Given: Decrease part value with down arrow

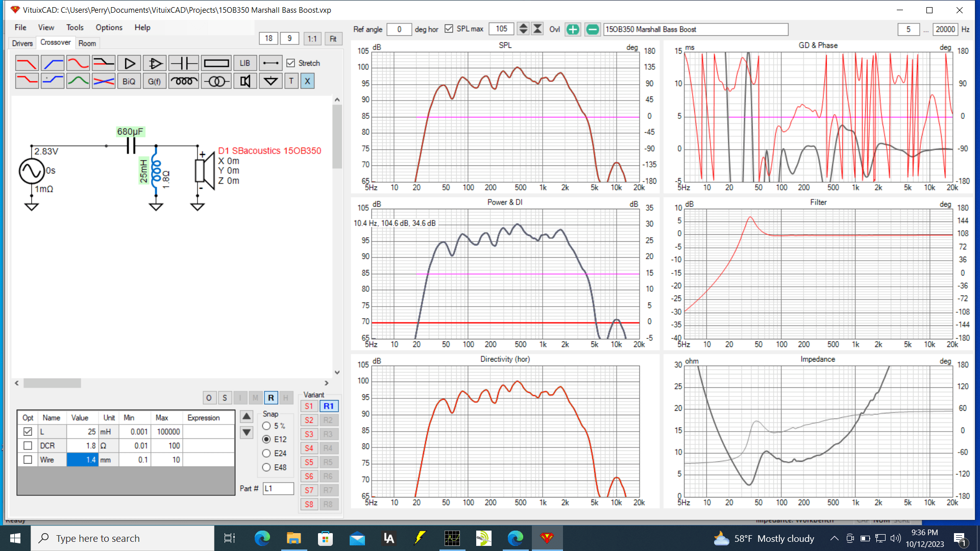Looking at the screenshot, I should click(x=247, y=433).
